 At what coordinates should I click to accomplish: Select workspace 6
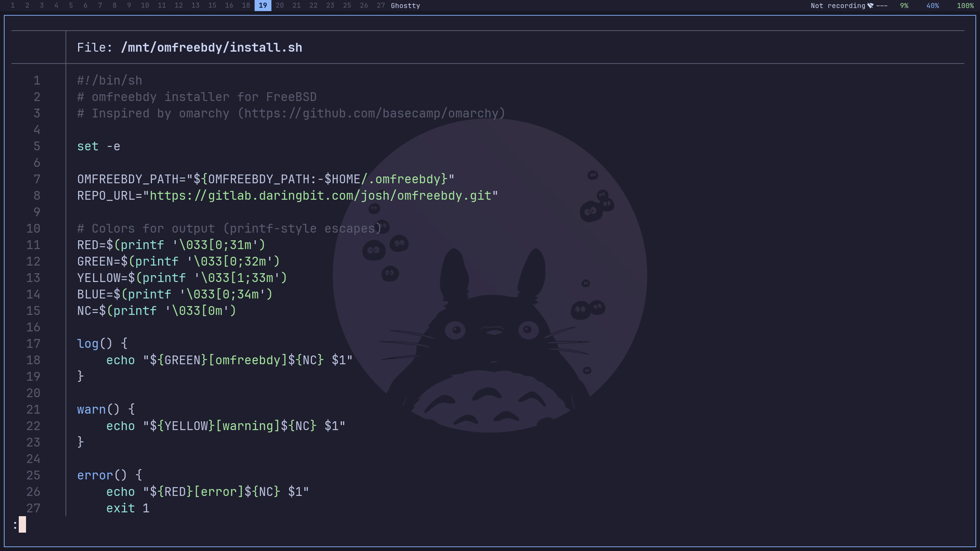tap(85, 5)
